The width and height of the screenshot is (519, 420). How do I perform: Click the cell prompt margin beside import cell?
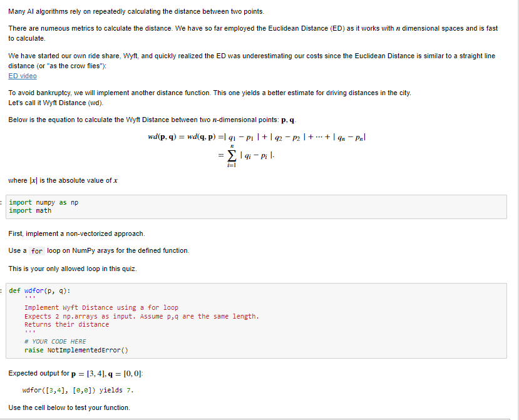pos(3,203)
